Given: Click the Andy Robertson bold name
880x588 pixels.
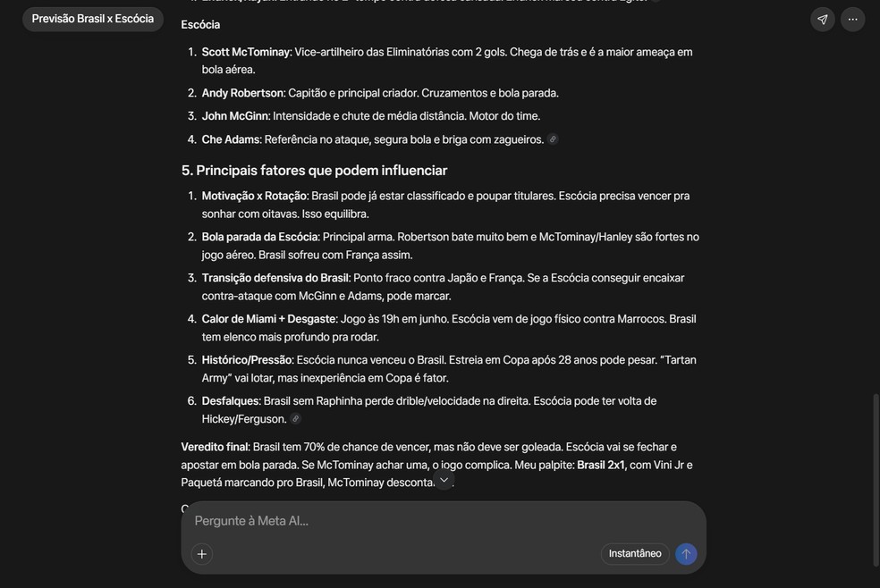Looking at the screenshot, I should (242, 93).
